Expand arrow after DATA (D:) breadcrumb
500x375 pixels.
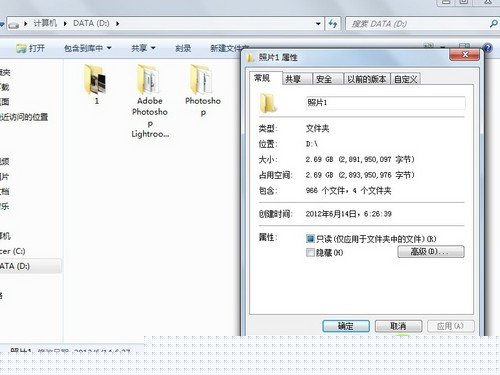pyautogui.click(x=117, y=24)
